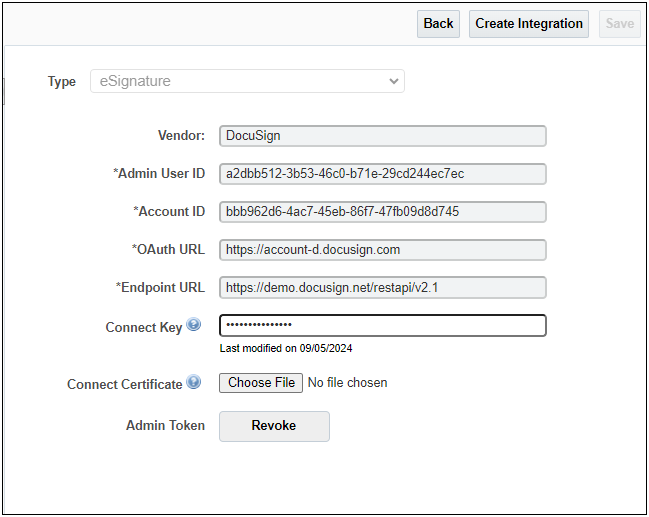The width and height of the screenshot is (649, 517).
Task: Focus the Connect Key password field
Action: tap(383, 326)
